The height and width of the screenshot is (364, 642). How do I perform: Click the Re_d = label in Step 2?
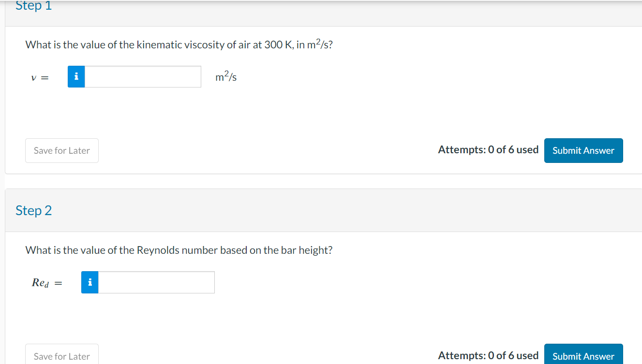pyautogui.click(x=45, y=282)
